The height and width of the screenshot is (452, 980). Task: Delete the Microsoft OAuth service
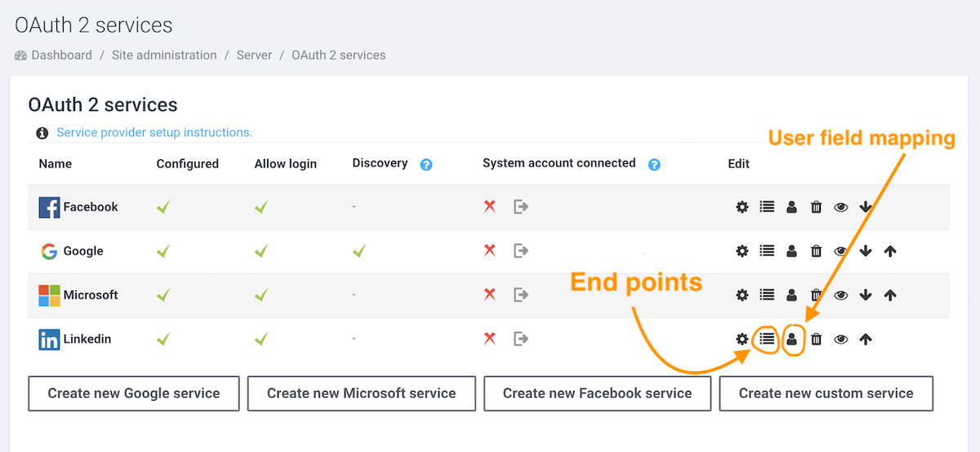tap(816, 295)
